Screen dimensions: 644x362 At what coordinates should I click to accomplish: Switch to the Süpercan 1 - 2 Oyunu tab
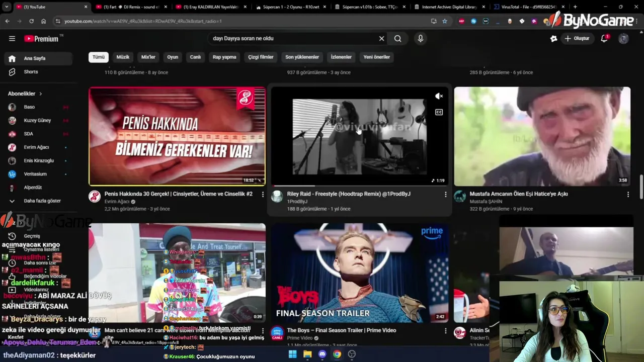click(x=292, y=7)
